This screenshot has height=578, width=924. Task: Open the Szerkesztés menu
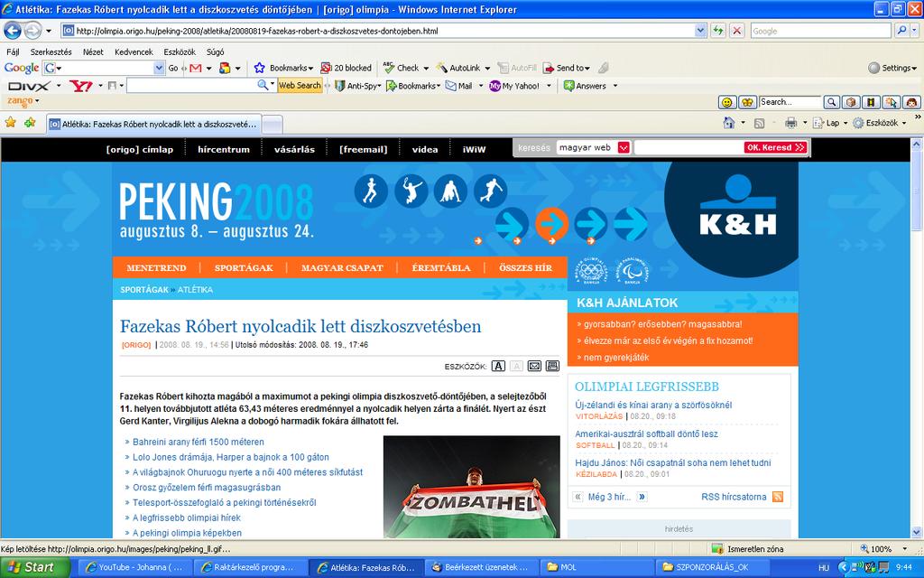click(x=51, y=51)
